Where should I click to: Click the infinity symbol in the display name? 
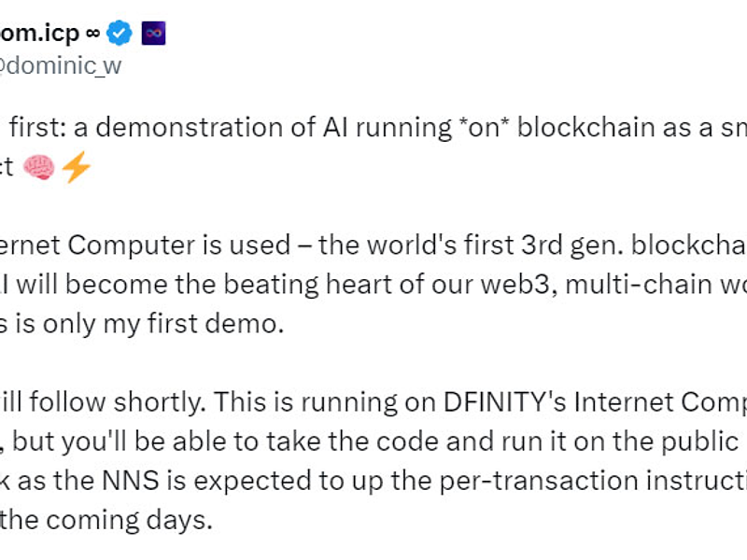point(92,35)
